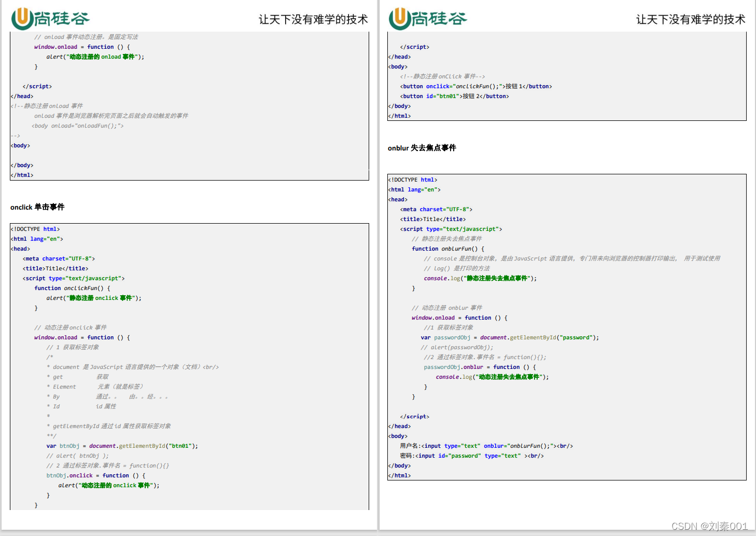Click the line alert("动态注册的 onload 事件")
Screen dimensions: 756x536
[95, 57]
